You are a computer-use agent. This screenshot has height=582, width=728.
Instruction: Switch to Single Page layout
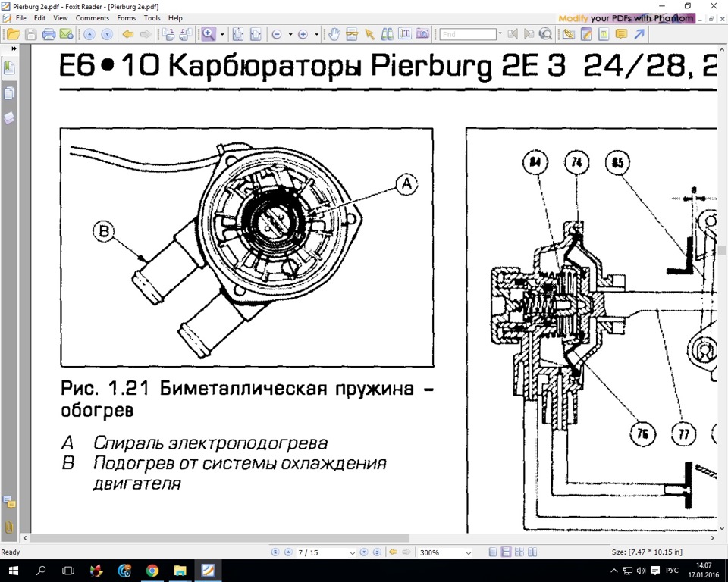(493, 552)
